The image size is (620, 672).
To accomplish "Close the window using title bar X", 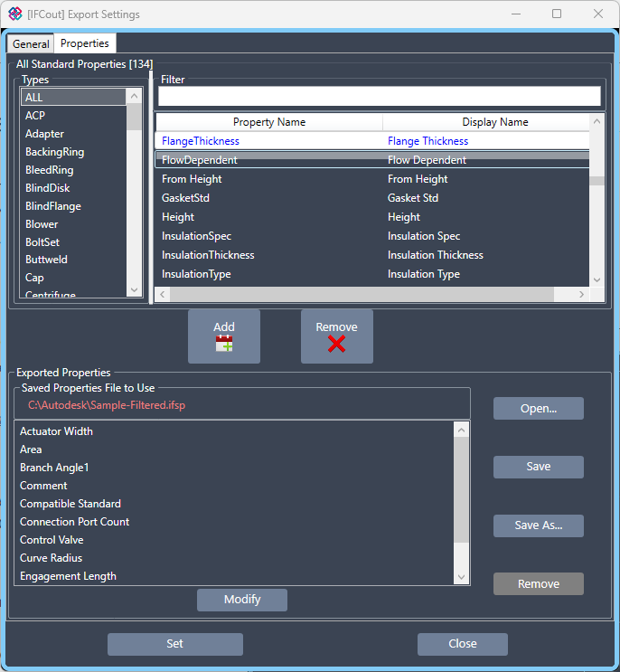I will pyautogui.click(x=598, y=14).
